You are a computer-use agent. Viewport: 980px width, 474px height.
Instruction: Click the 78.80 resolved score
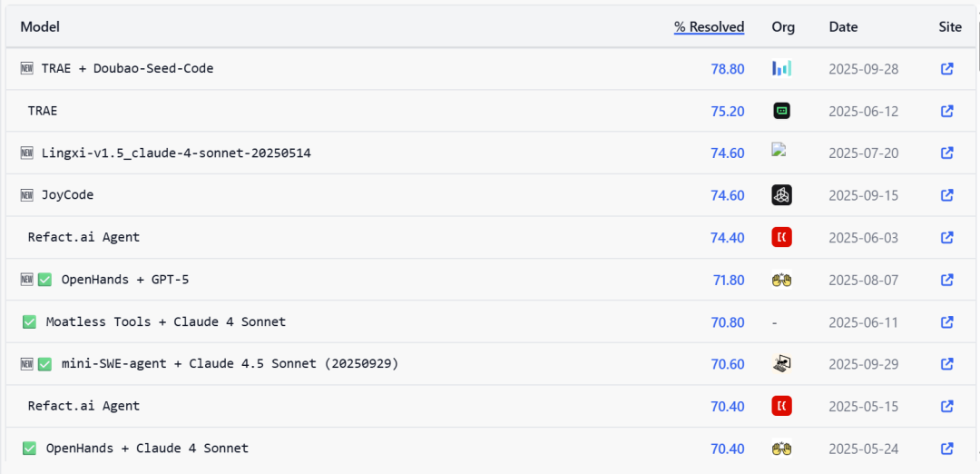(728, 69)
